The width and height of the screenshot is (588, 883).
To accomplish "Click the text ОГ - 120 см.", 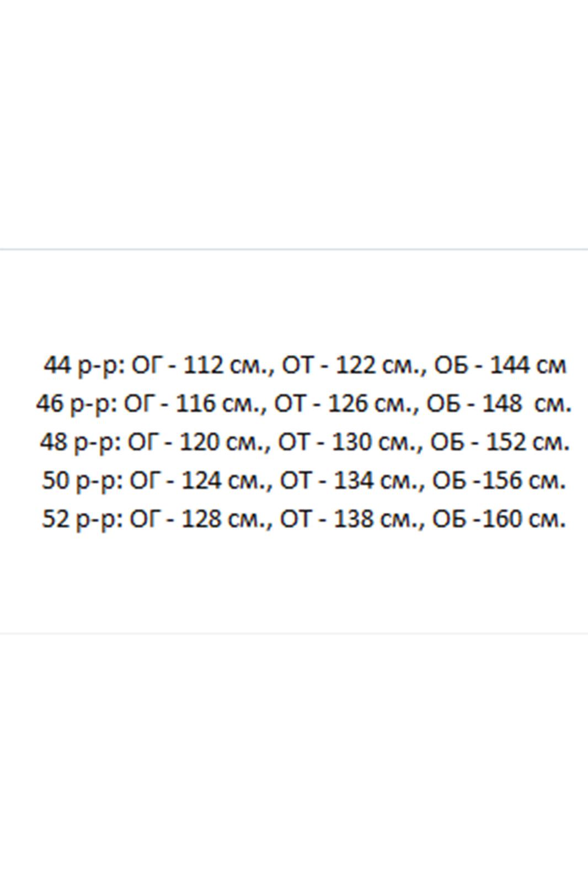I will [195, 443].
